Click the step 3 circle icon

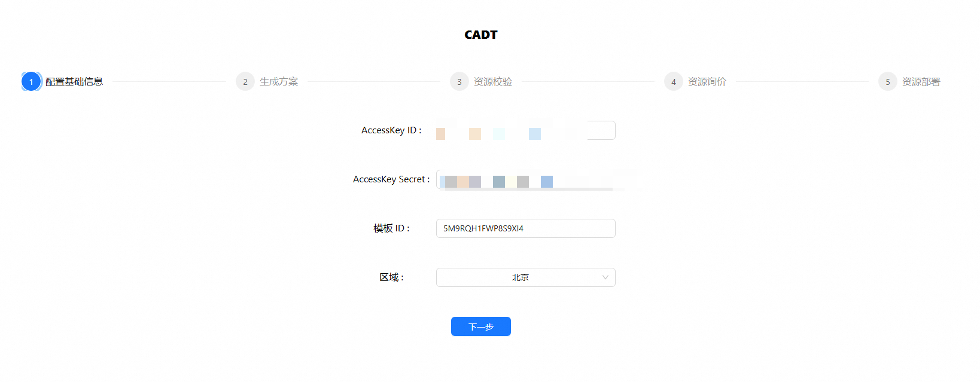(459, 82)
